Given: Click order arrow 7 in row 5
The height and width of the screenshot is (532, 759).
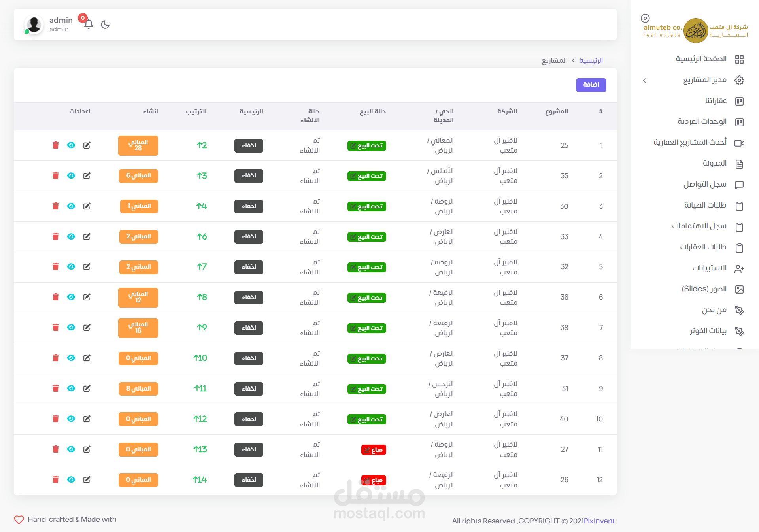Looking at the screenshot, I should click(x=202, y=267).
